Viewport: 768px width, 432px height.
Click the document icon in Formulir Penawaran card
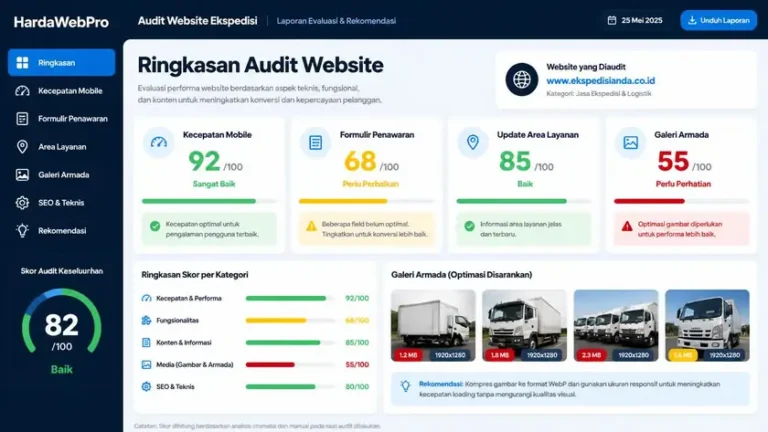(315, 143)
